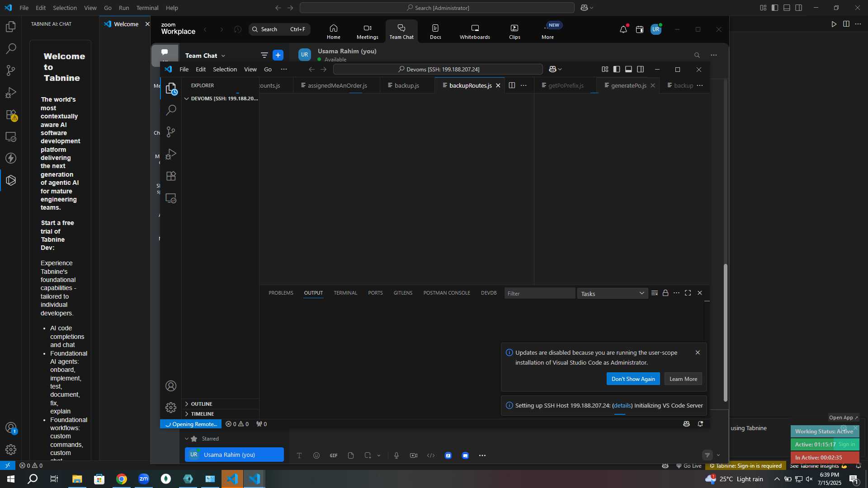This screenshot has width=868, height=488.
Task: Click Don't Show Again in the update notification
Action: pos(633,379)
